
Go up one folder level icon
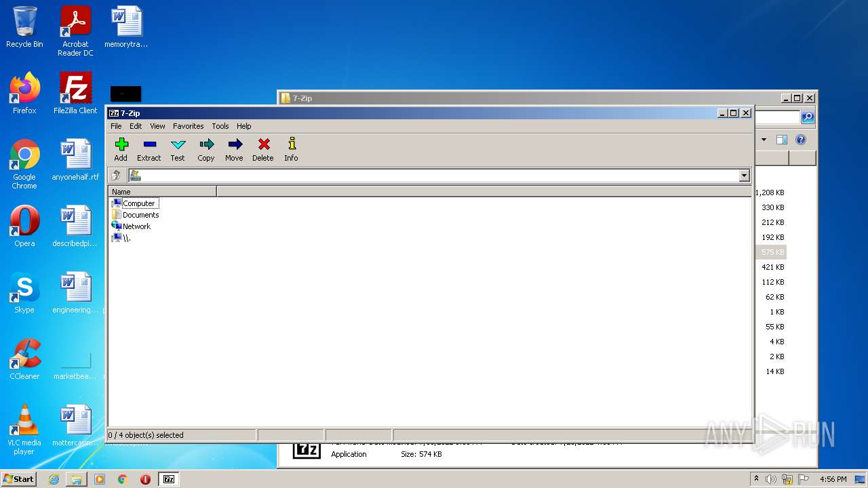[116, 176]
